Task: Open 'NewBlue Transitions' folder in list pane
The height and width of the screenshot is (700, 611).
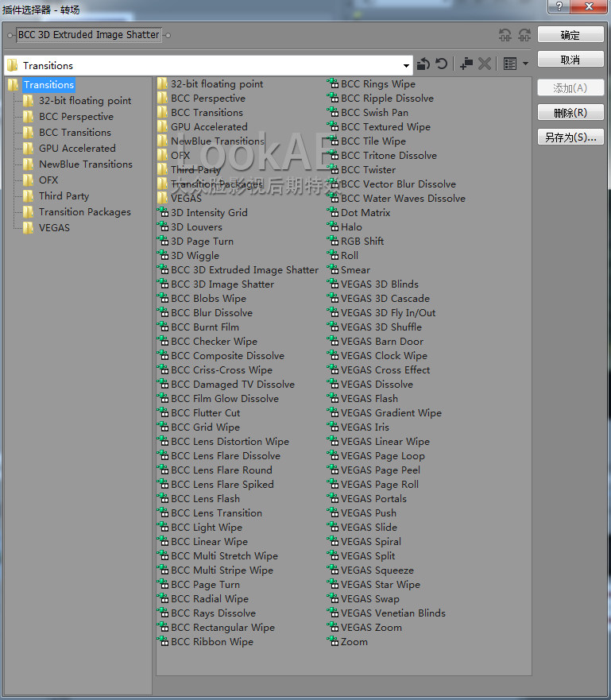Action: pos(218,141)
